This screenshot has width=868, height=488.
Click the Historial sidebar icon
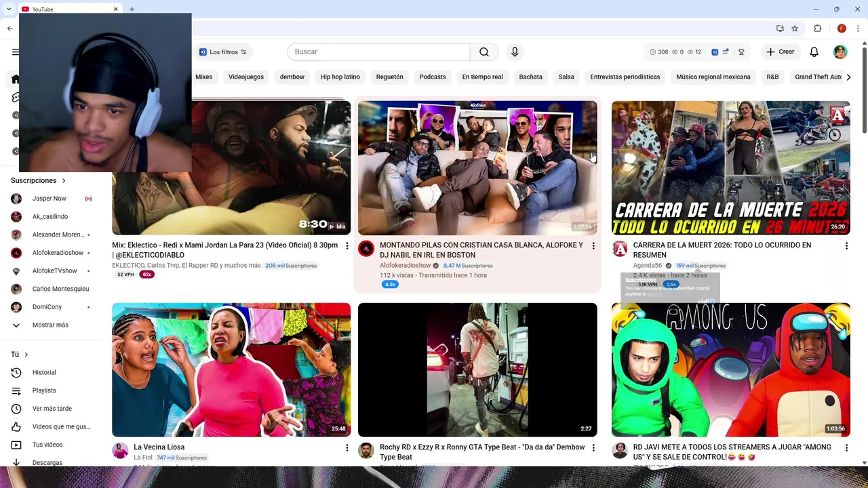[x=16, y=373]
